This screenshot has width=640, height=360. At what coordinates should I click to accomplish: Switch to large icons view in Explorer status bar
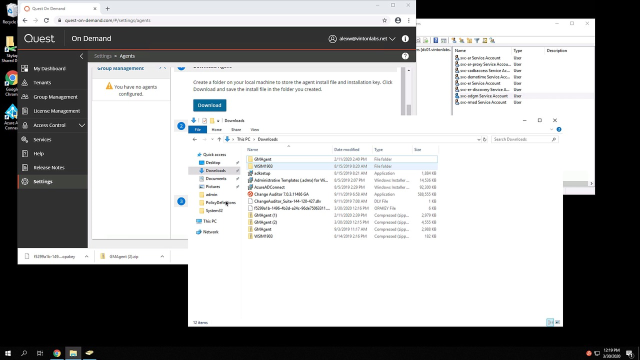(x=558, y=322)
